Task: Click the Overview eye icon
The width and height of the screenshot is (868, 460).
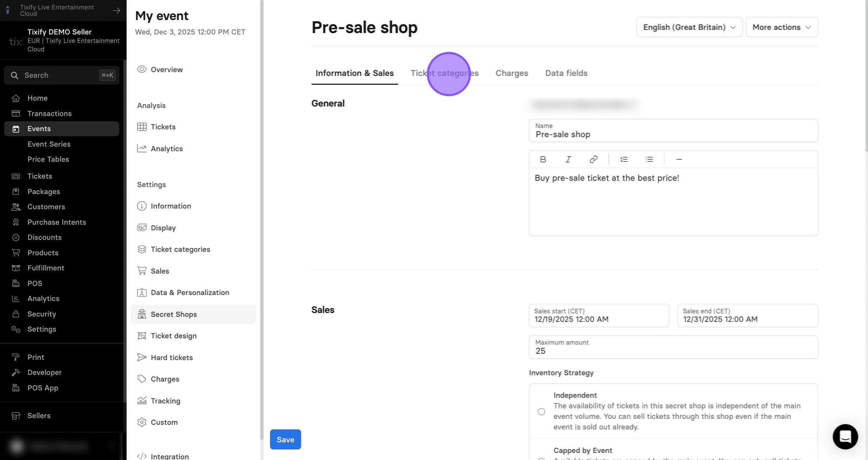Action: tap(142, 69)
